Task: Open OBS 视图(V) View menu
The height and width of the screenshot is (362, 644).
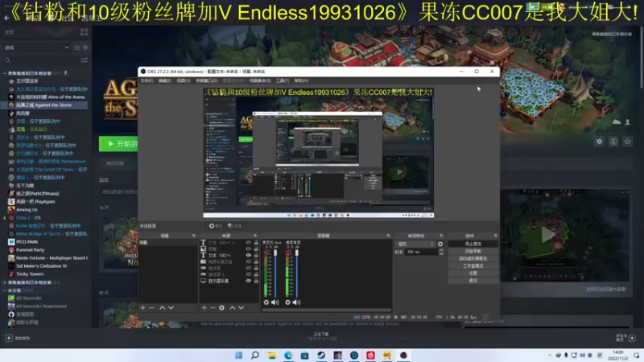Action: (184, 81)
